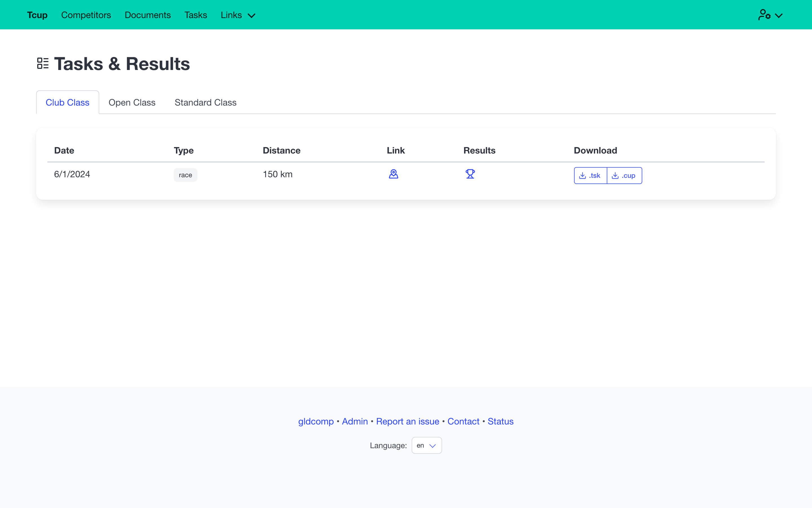Viewport: 812px width, 508px height.
Task: Click the 6/1/2024 date cell
Action: coord(72,174)
